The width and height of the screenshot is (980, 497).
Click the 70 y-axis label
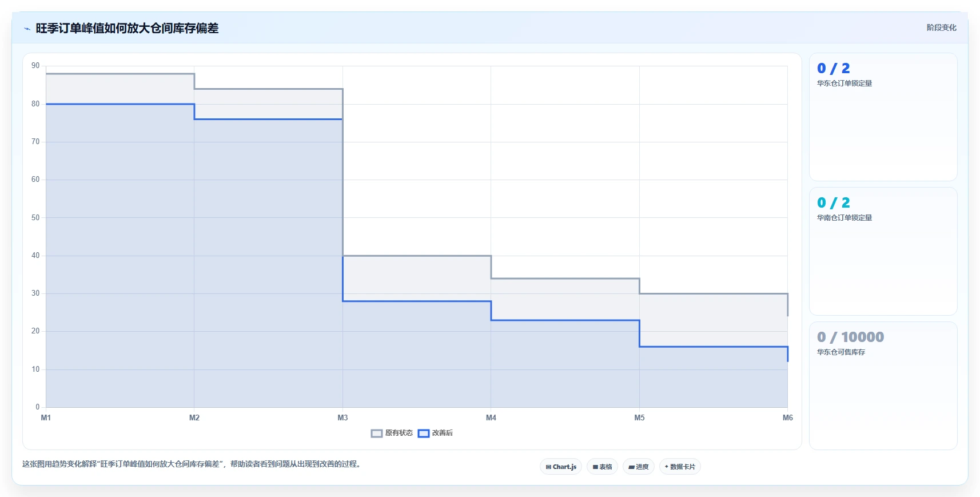[x=35, y=142]
